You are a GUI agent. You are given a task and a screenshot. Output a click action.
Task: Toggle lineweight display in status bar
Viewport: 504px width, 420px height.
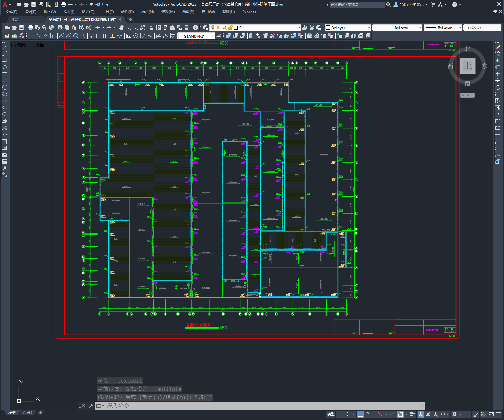tap(413, 414)
